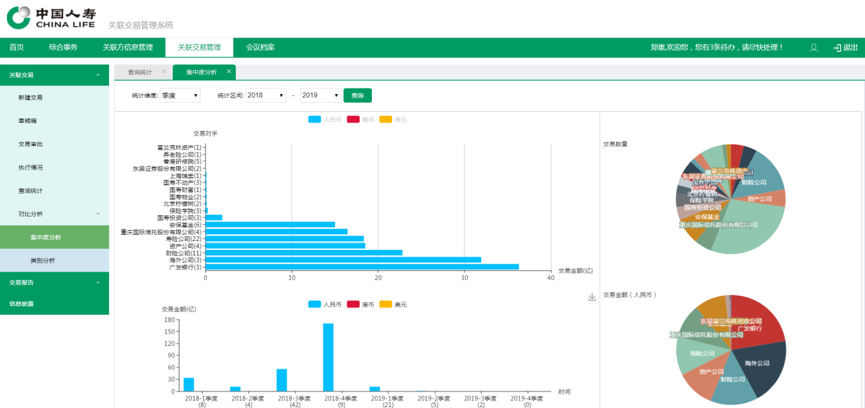Open the 2019 end year dropdown

pos(320,95)
